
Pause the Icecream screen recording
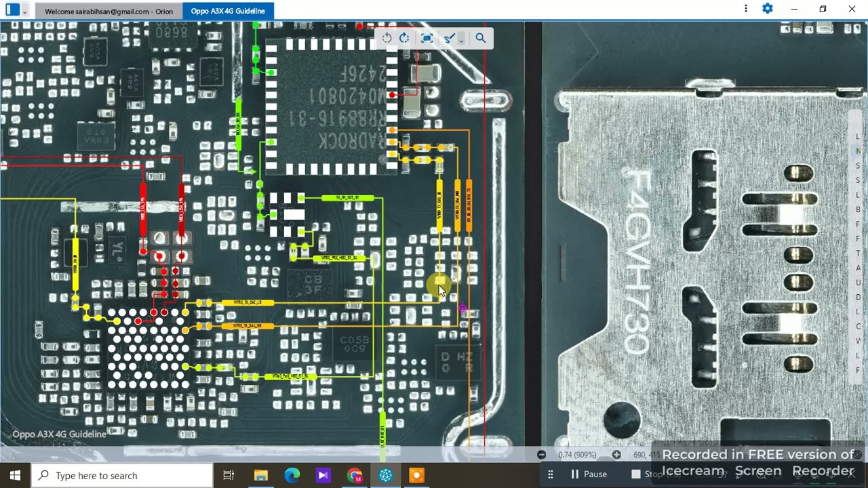tap(589, 474)
